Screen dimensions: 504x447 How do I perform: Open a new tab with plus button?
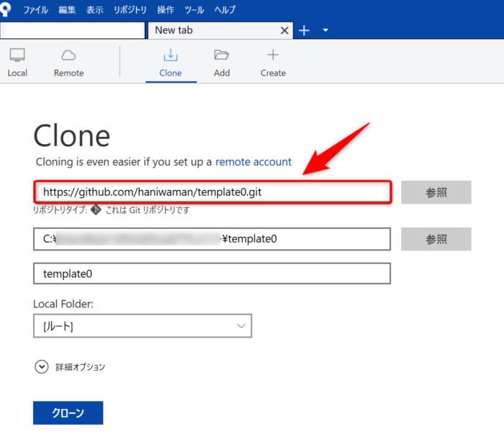305,30
